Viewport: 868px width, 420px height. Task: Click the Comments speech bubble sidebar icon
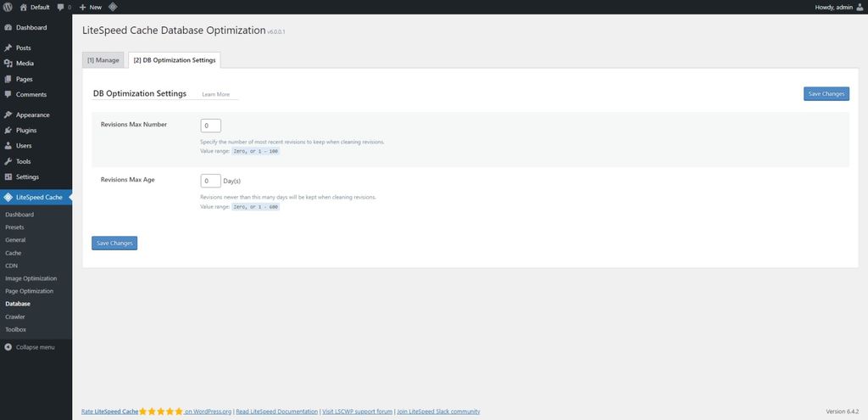[8, 94]
